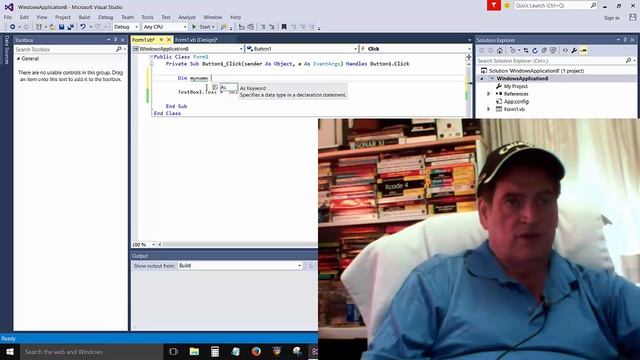Click Home icon in Solution Explorer toolbar
This screenshot has width=640, height=360.
click(x=500, y=51)
